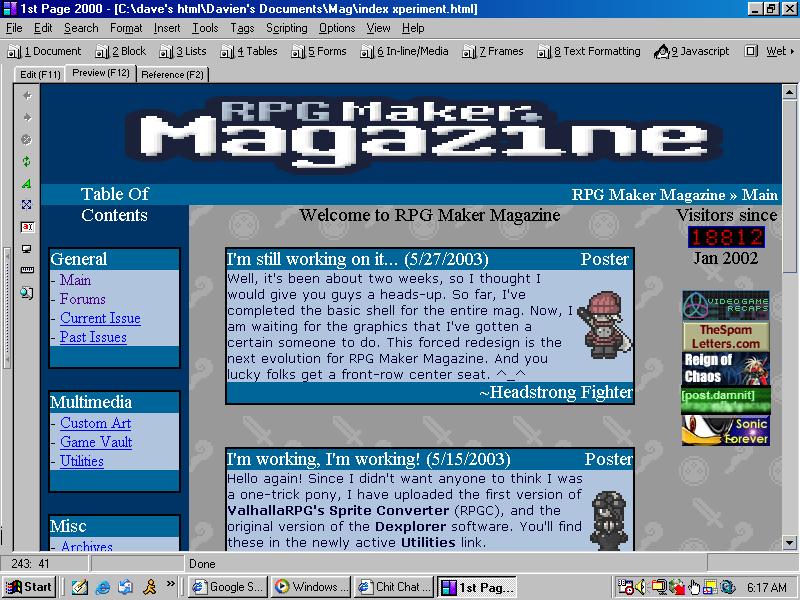
Task: Click the blue four-arrow expand icon
Action: coord(27,205)
